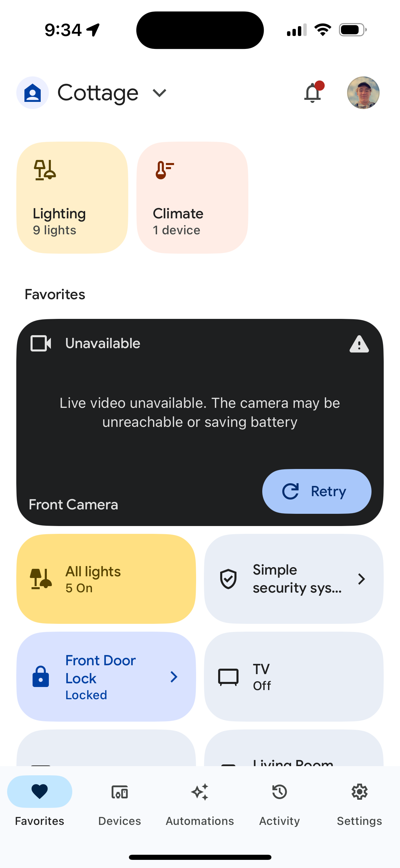Select the Favorites heart icon
Viewport: 400px width, 868px height.
click(40, 792)
